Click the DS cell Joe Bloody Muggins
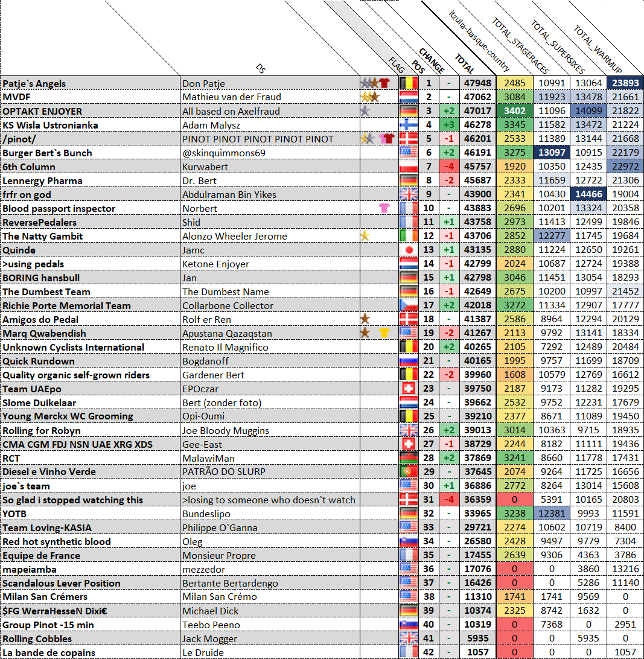644x659 pixels. tap(270, 430)
